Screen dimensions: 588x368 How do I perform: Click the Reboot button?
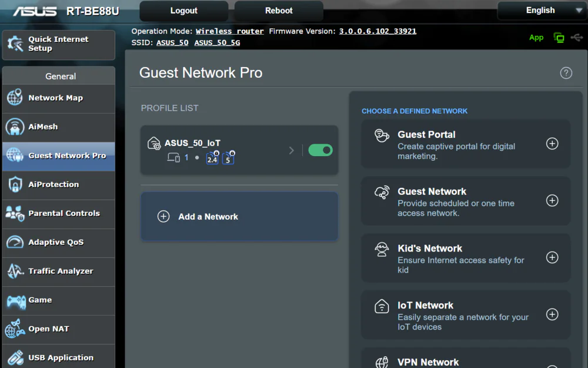pyautogui.click(x=279, y=11)
